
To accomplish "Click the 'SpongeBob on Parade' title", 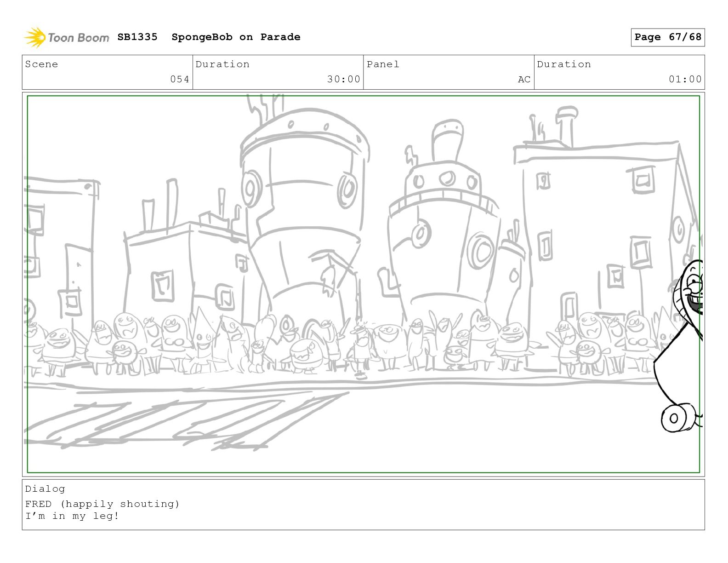I will pos(236,37).
